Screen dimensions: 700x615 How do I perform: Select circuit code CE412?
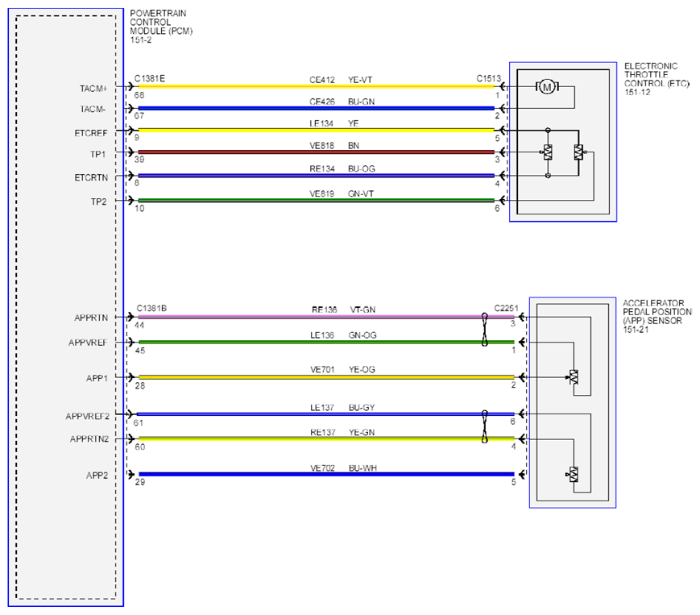pos(322,80)
